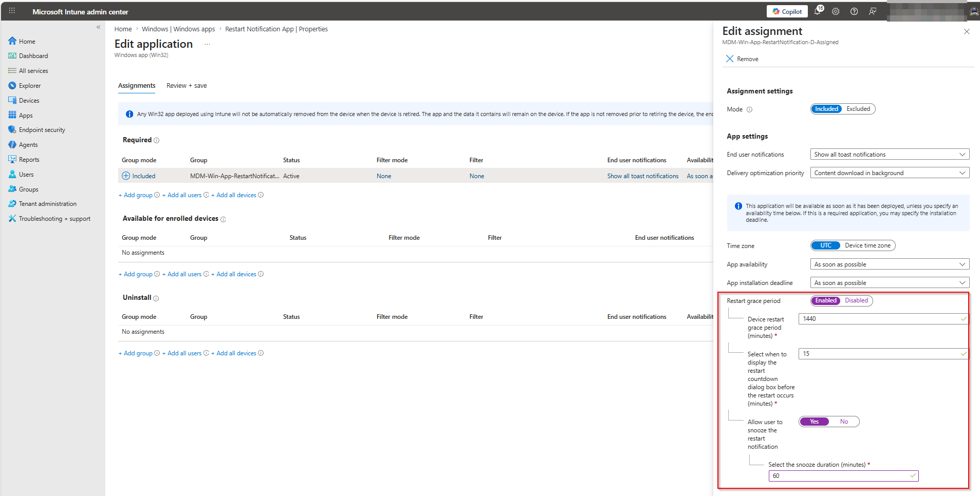The image size is (980, 496).
Task: Launch Copilot from the top bar
Action: 787,11
